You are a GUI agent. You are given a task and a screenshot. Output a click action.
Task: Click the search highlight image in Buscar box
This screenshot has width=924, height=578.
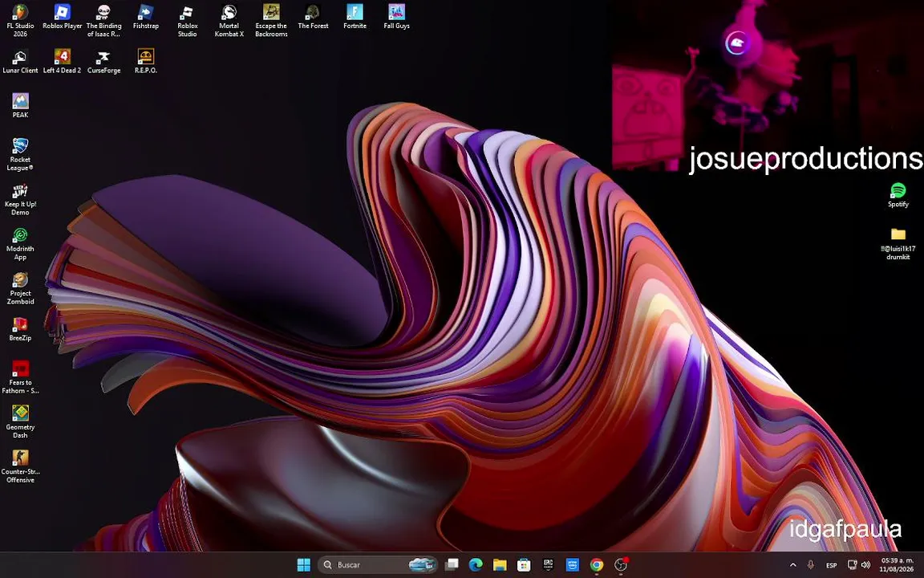[422, 565]
